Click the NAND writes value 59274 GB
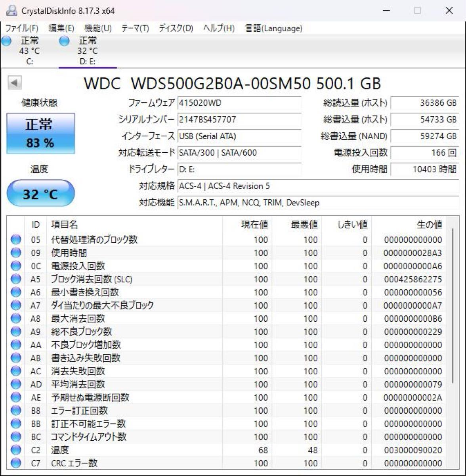 [x=425, y=136]
